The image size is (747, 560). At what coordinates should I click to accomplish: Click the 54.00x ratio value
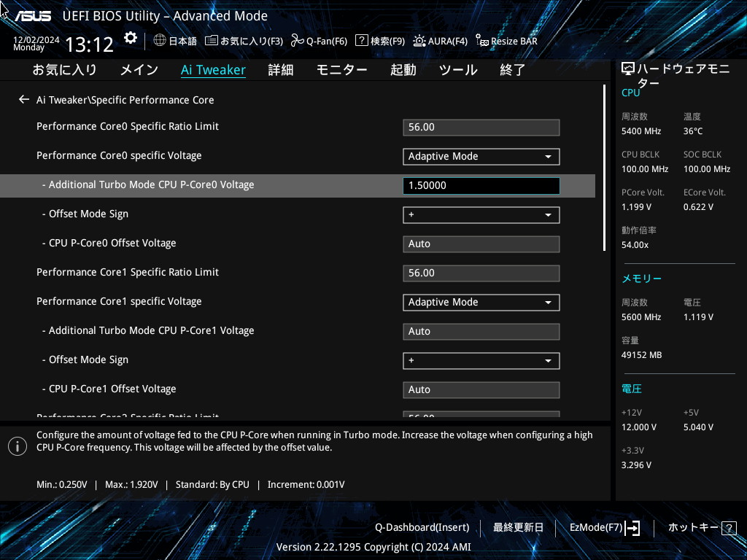635,245
